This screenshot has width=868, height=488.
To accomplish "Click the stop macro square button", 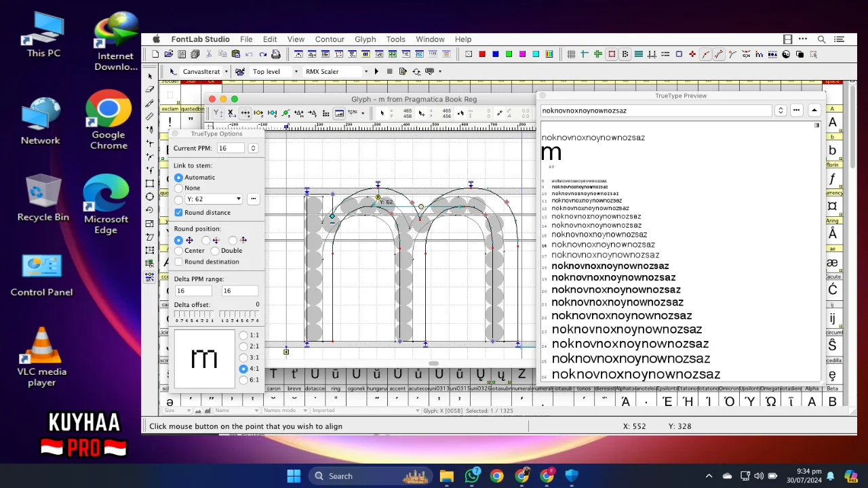I will 389,71.
